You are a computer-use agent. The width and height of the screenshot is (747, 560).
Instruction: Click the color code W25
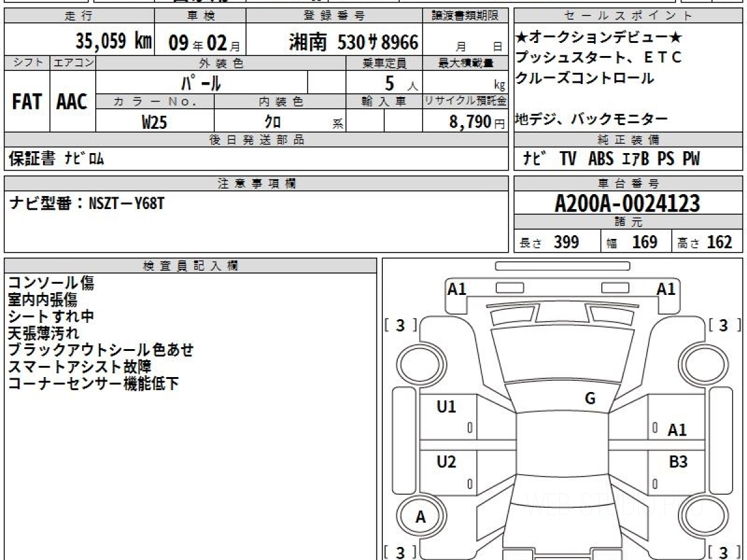click(x=154, y=121)
